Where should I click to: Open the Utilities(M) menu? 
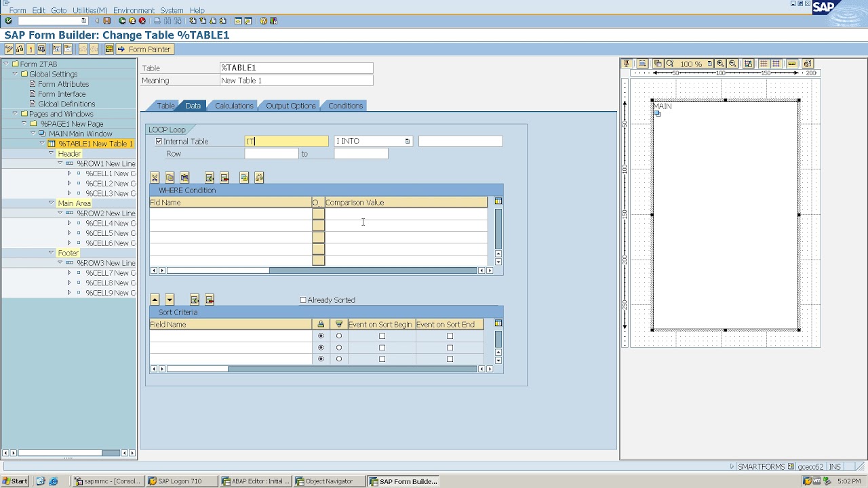(90, 10)
